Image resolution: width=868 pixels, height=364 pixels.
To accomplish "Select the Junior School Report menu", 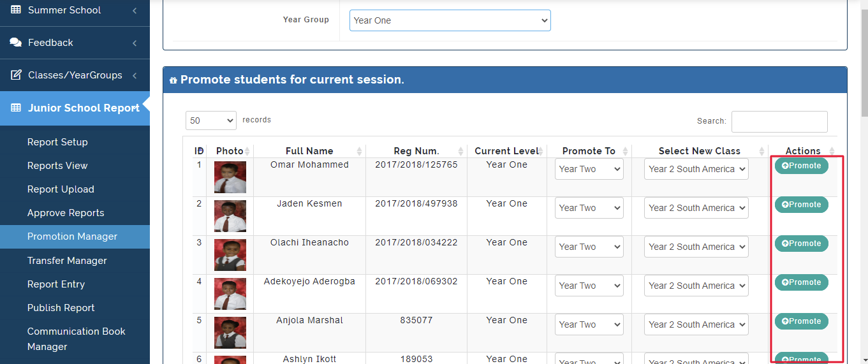I will (75, 108).
